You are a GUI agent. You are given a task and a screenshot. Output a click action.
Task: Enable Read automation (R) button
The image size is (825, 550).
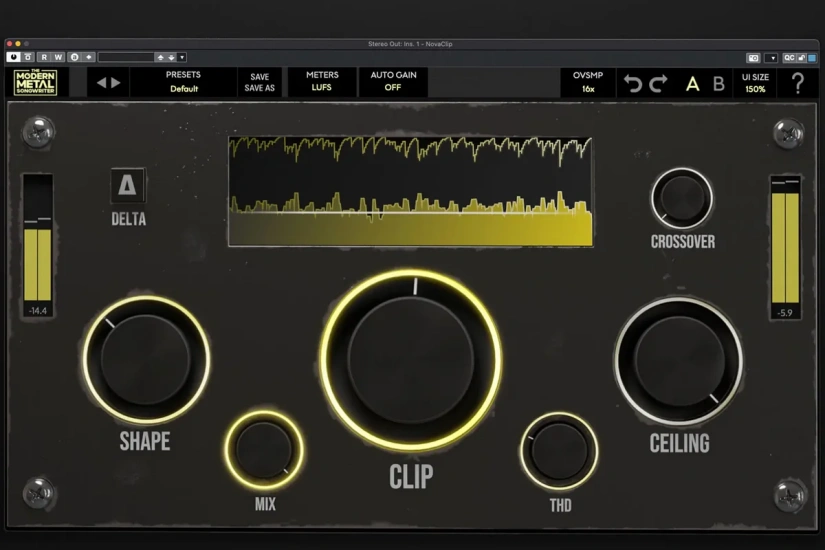point(44,57)
